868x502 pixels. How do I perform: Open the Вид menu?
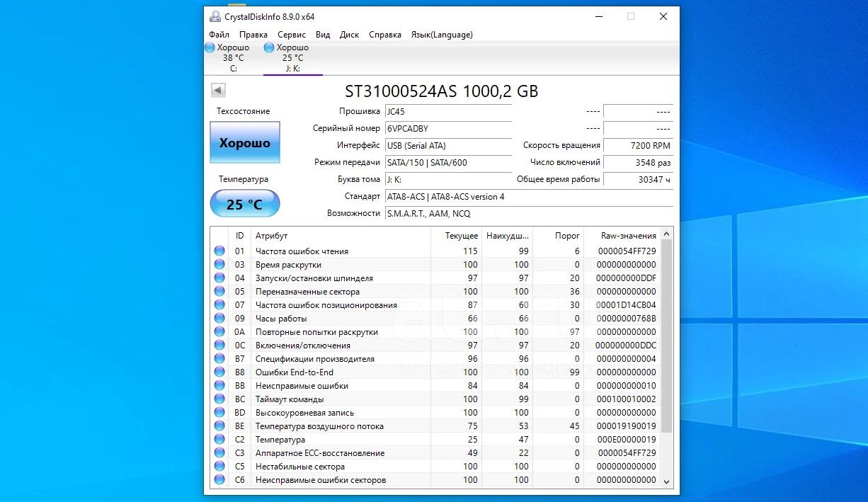(x=323, y=35)
